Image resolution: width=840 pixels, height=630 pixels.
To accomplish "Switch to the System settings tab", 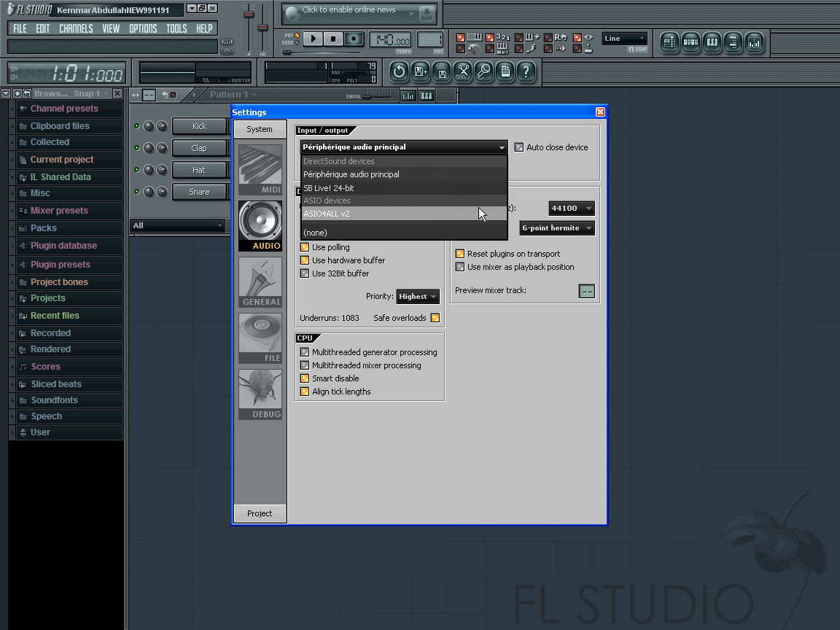I will [260, 129].
